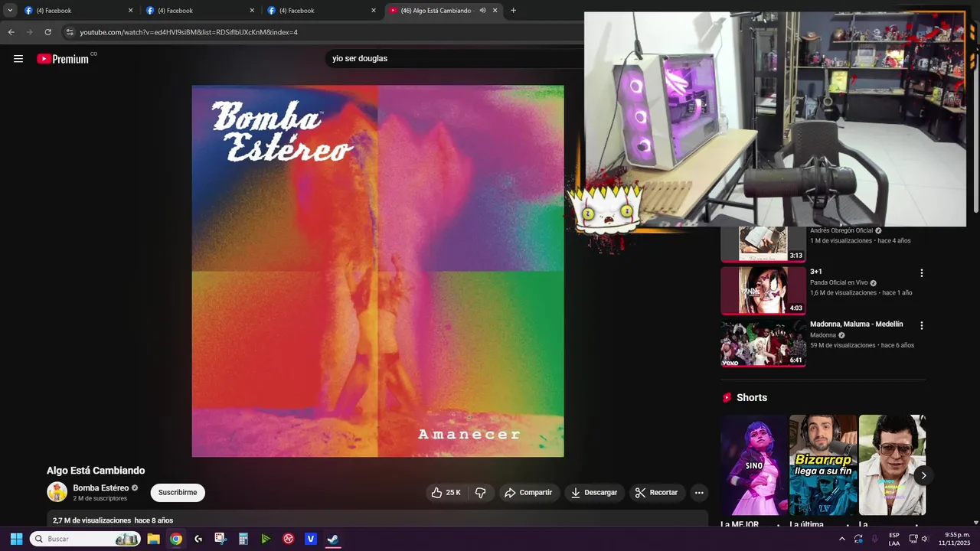The height and width of the screenshot is (551, 980).
Task: Click the Madonna, Maluma - Medellín title
Action: 857,324
